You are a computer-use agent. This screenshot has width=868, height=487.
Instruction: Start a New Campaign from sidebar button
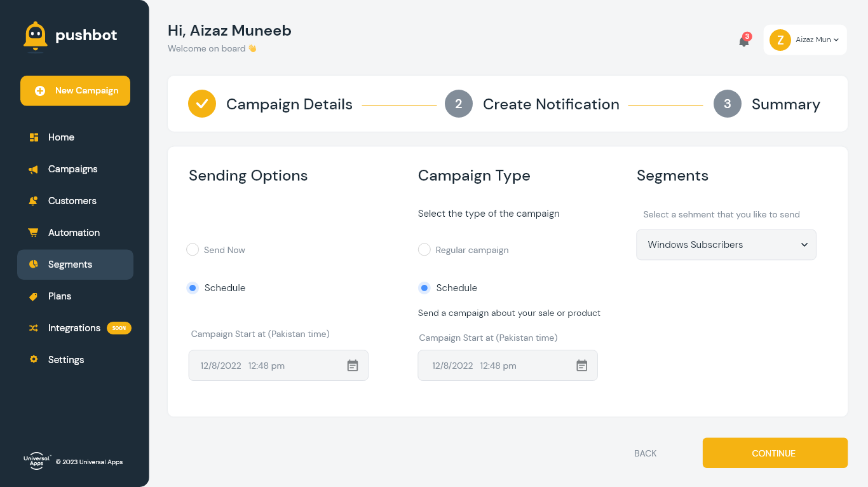[x=75, y=91]
